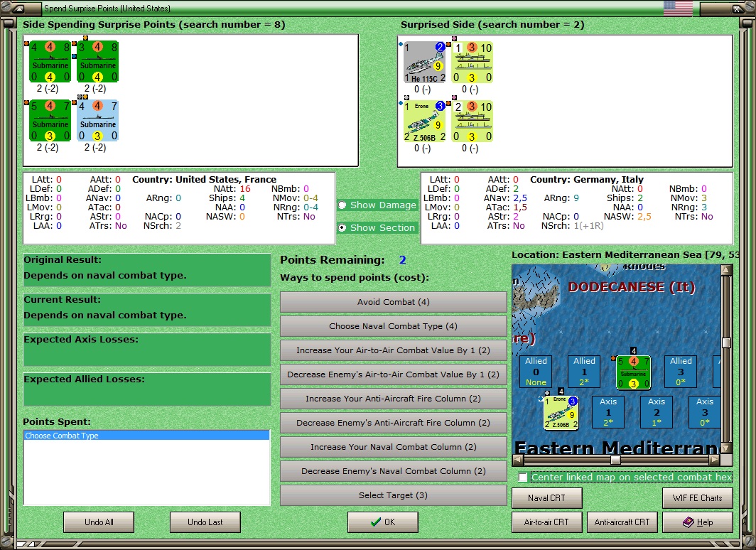Toggle Center linked map on combat hex
The image size is (756, 550).
click(x=523, y=478)
